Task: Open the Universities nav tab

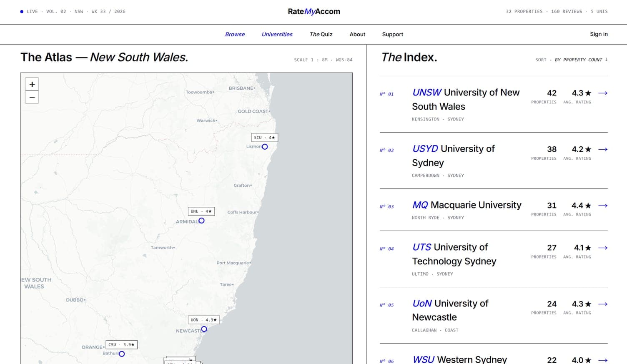Action: pyautogui.click(x=277, y=34)
